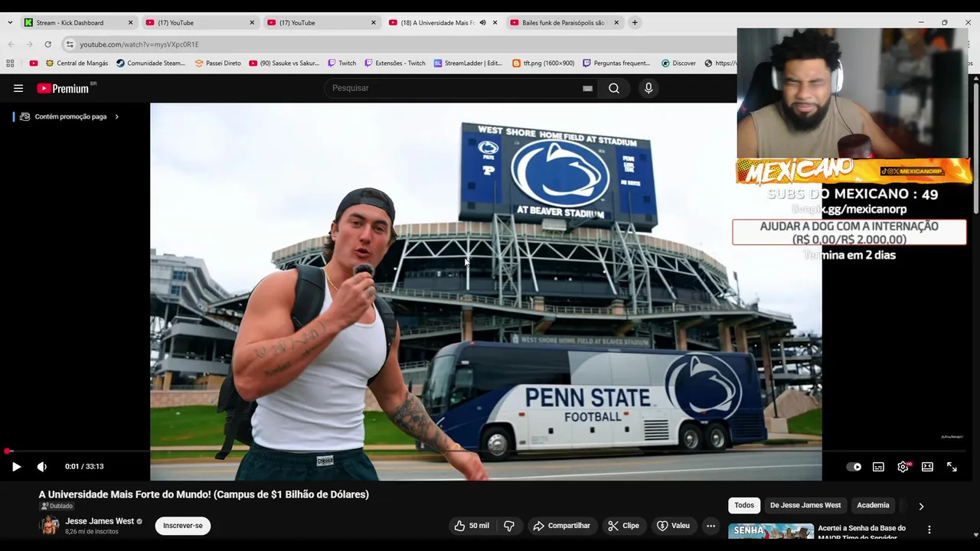The image size is (980, 551).
Task: Close the Kick Dashboard tab
Action: [x=130, y=23]
